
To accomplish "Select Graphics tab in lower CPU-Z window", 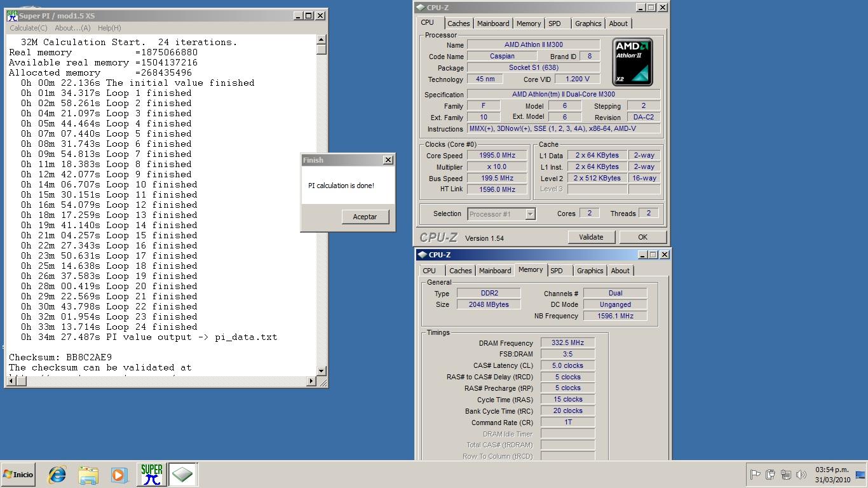I will point(590,271).
